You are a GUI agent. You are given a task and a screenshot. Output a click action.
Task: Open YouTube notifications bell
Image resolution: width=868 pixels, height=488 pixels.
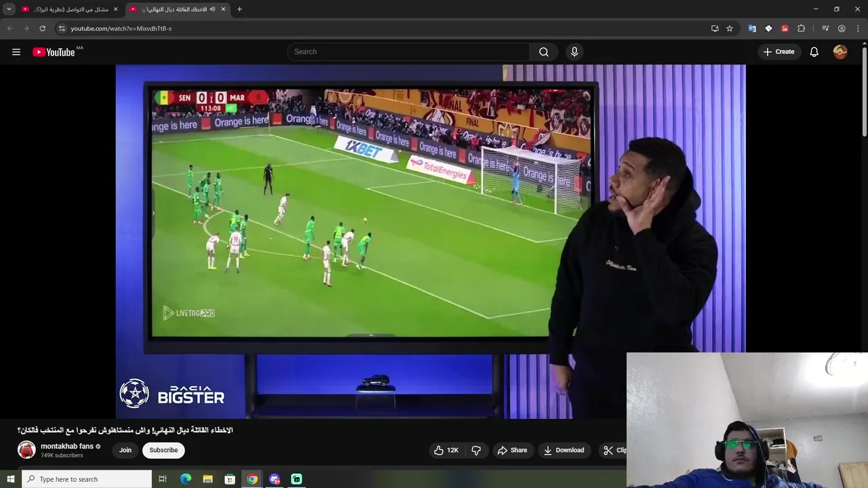[x=814, y=52]
